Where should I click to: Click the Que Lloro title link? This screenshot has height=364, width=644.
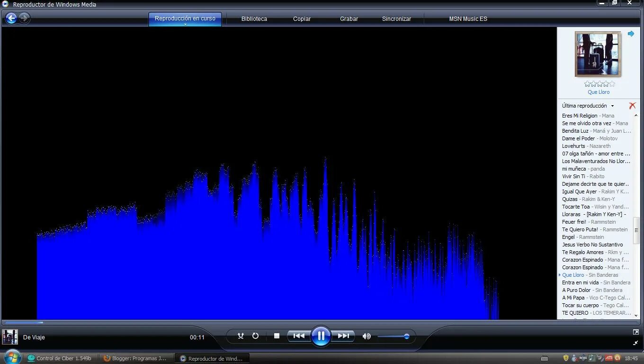point(599,92)
